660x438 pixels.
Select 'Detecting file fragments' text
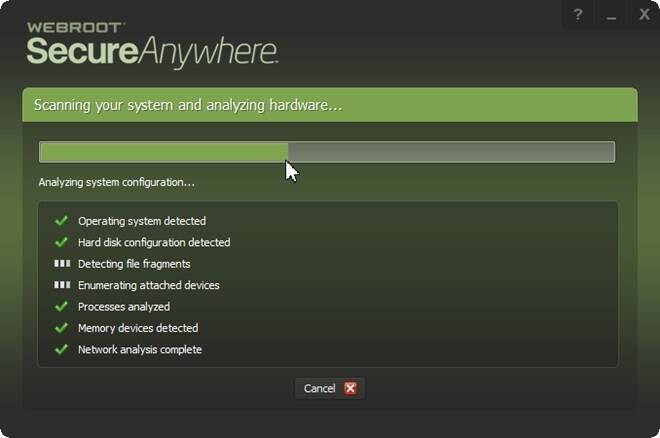point(134,264)
